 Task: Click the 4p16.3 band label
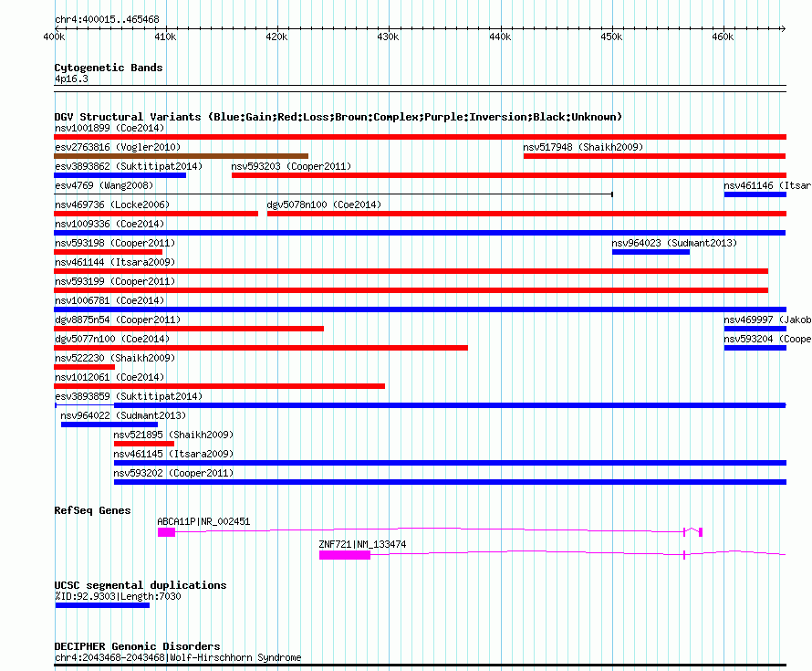coord(71,79)
